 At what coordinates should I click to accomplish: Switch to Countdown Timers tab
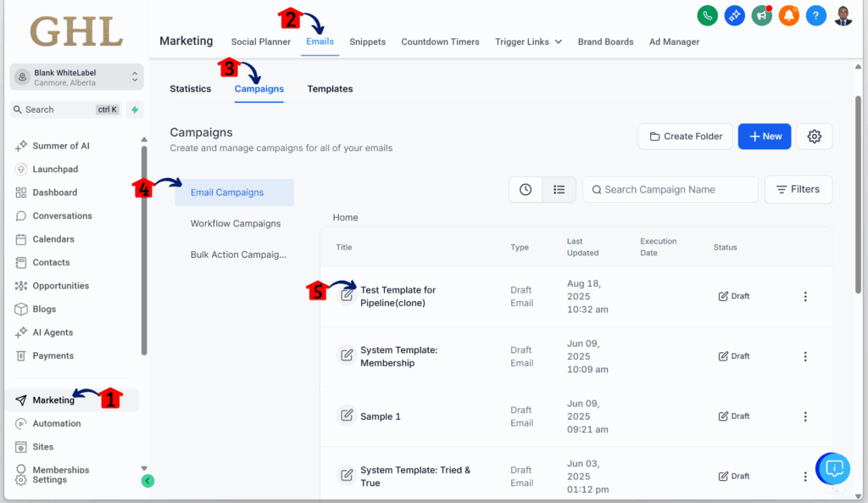(440, 42)
